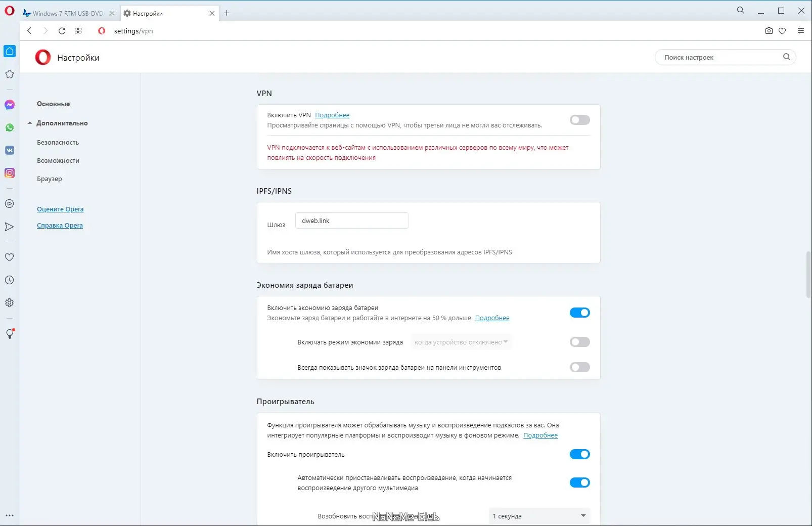The width and height of the screenshot is (812, 526).
Task: Open the '1 секунда' dropdown
Action: tap(539, 516)
